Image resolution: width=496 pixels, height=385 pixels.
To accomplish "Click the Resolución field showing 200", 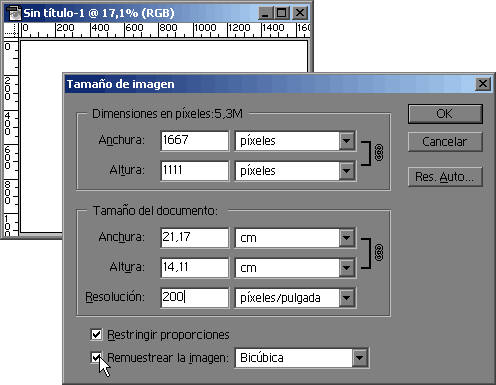I will [195, 297].
